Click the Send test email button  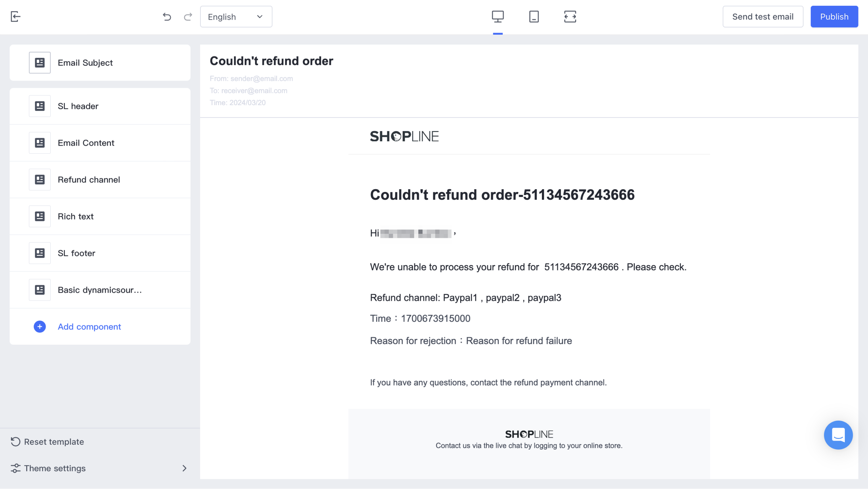tap(762, 17)
